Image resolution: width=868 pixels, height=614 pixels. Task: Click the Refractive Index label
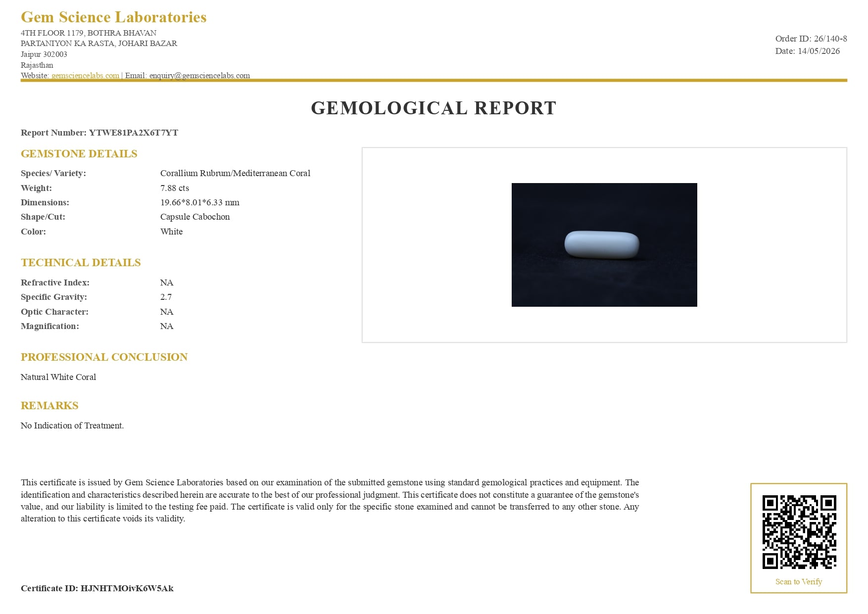click(55, 283)
